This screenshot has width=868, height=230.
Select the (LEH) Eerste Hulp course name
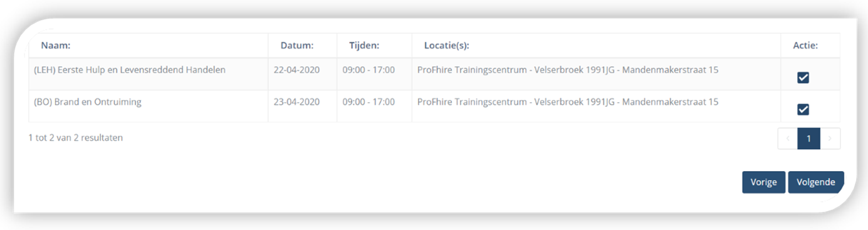click(130, 70)
